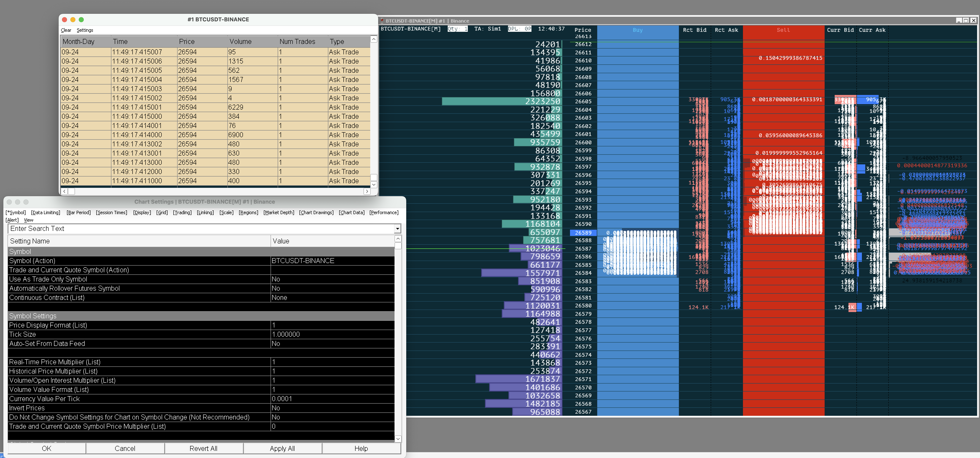Viewport: 980px width, 458px height.
Task: Click scroll-left arrow in time and sales window
Action: pos(64,192)
